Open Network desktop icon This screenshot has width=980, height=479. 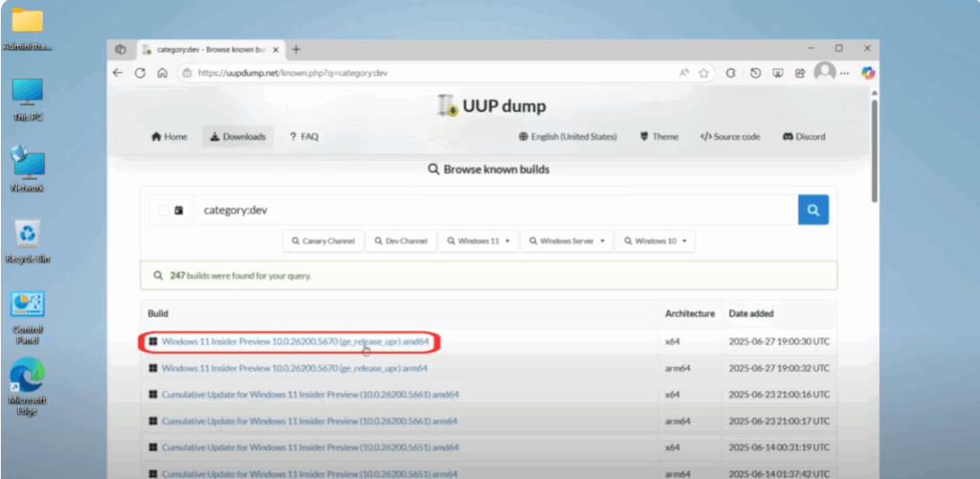click(28, 169)
